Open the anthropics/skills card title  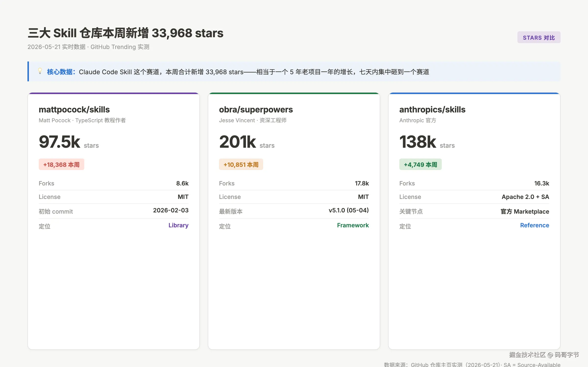coord(432,110)
